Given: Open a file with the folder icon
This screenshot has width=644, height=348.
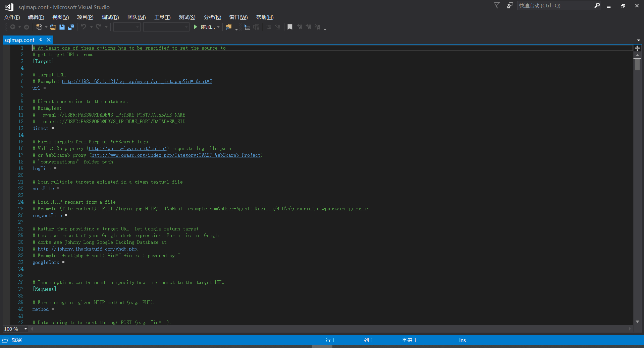Looking at the screenshot, I should tap(53, 27).
